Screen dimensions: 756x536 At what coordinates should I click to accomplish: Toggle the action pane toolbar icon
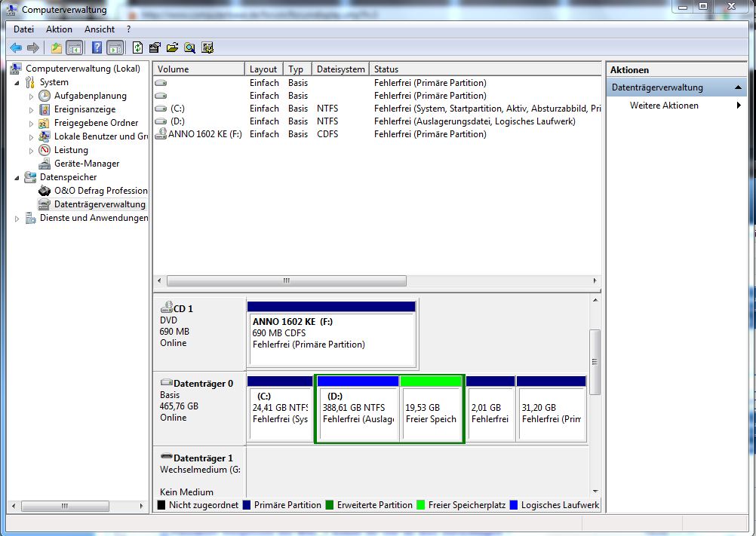click(115, 47)
